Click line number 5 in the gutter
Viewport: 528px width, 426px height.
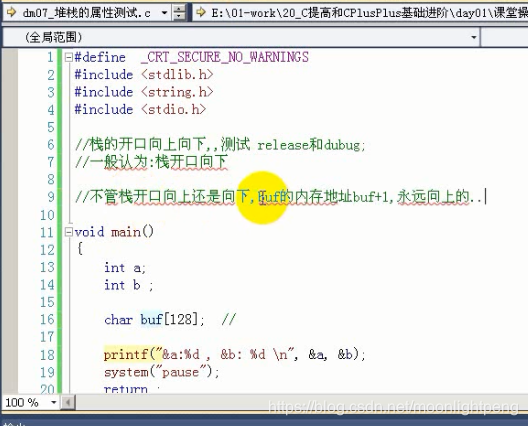click(x=51, y=127)
